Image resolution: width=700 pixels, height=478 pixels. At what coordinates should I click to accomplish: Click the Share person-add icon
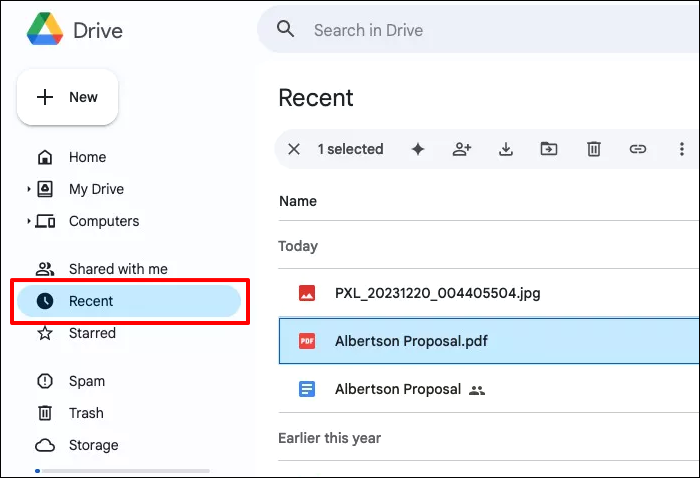(x=462, y=149)
